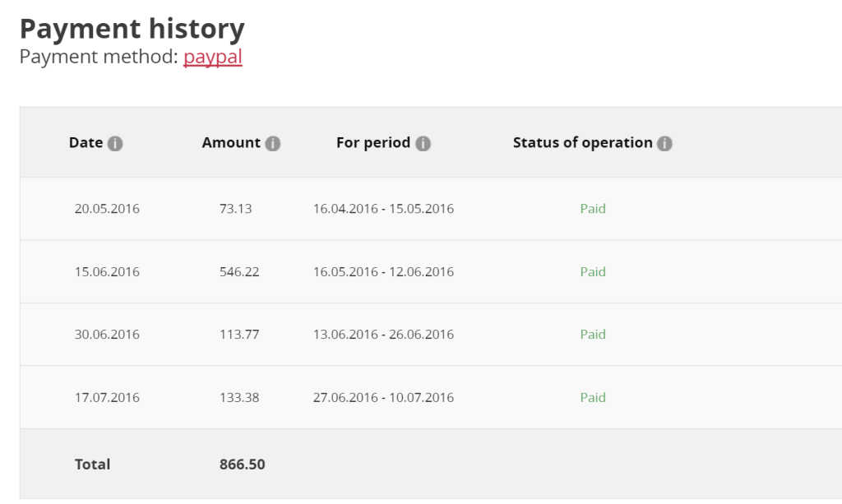Click the info icon beside Amount
The height and width of the screenshot is (504, 842).
point(273,142)
